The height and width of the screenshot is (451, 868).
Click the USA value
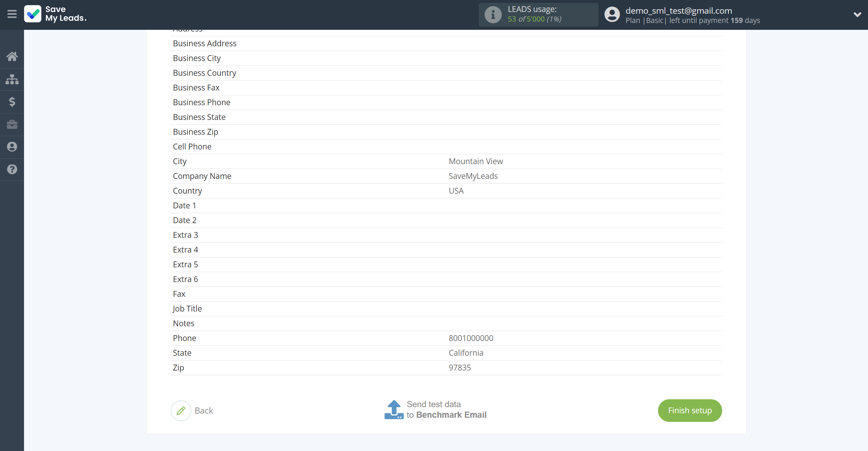tap(456, 191)
